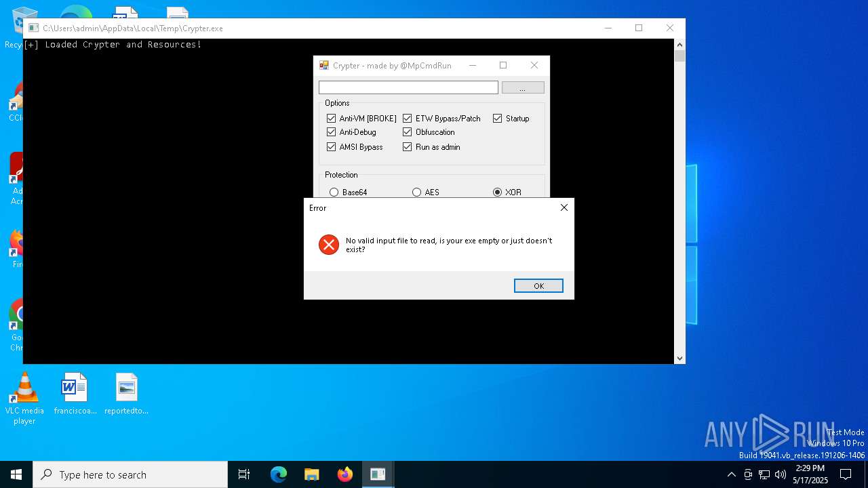
Task: Toggle the Anti-Debug checkbox
Action: 332,132
